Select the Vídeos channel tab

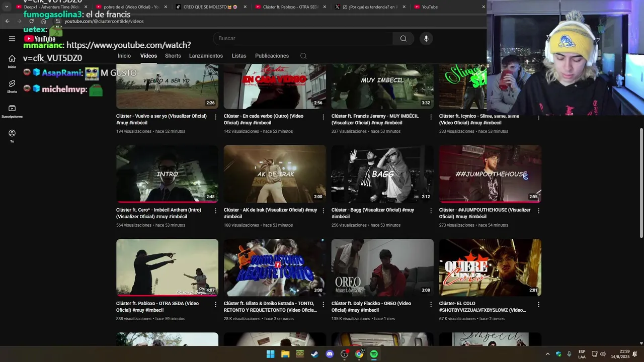(x=148, y=56)
